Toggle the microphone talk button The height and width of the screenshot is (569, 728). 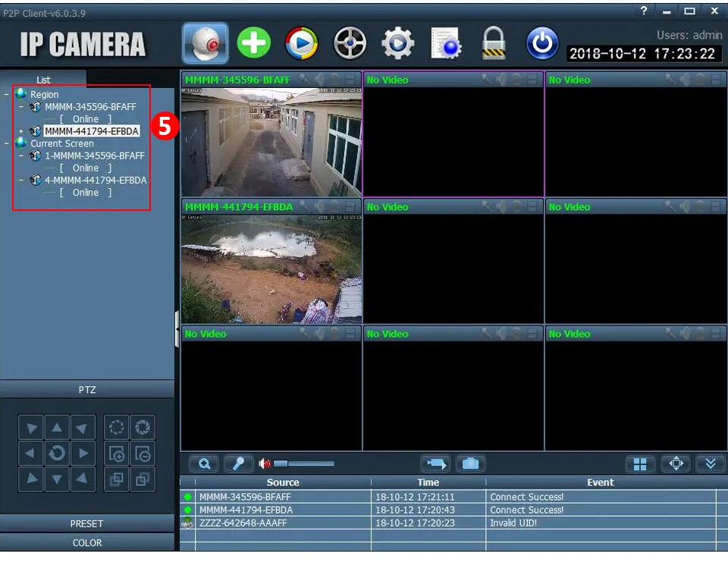click(239, 464)
